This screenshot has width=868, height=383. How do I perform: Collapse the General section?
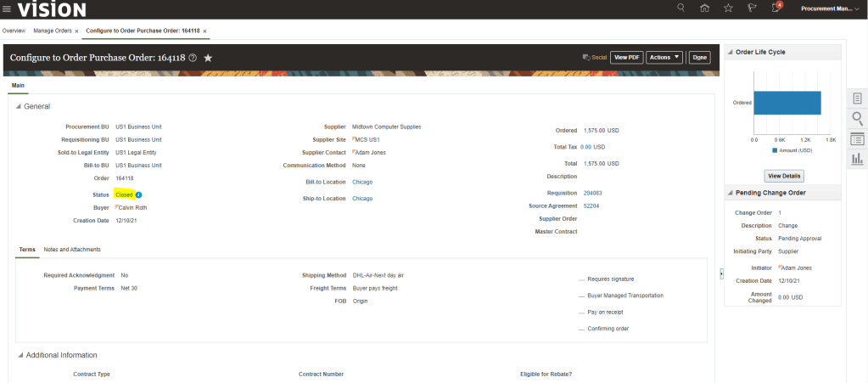click(19, 106)
